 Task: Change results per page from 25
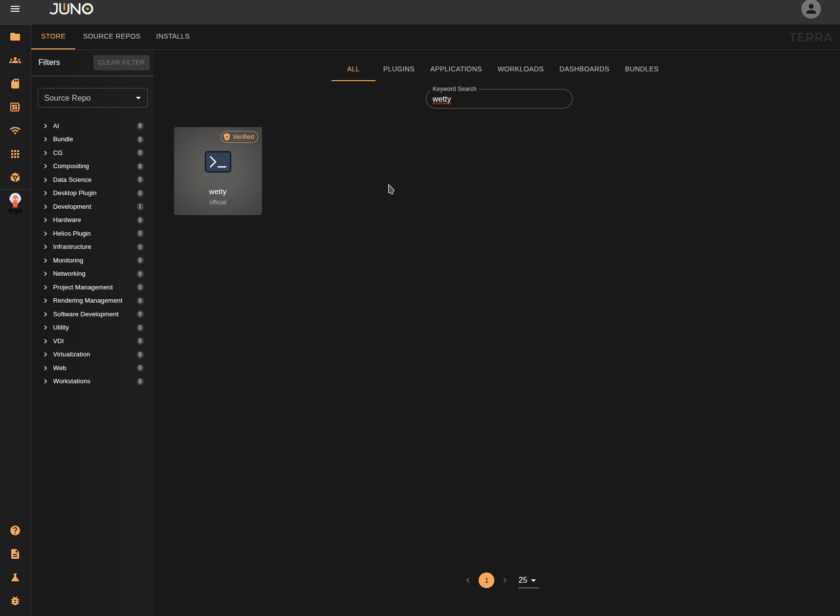click(527, 580)
